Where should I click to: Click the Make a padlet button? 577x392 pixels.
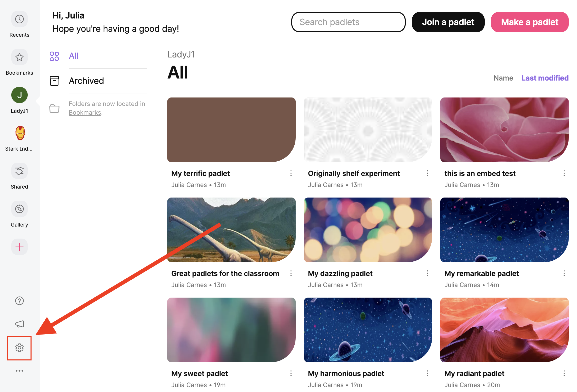(x=530, y=22)
